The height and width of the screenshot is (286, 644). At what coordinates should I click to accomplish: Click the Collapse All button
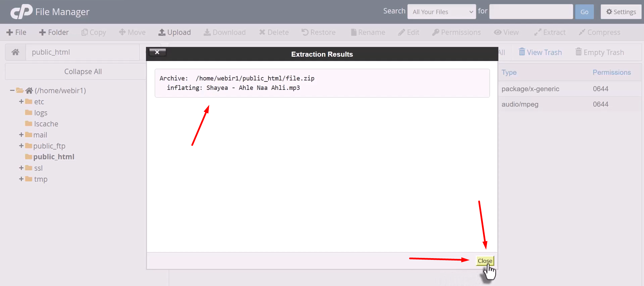point(83,71)
